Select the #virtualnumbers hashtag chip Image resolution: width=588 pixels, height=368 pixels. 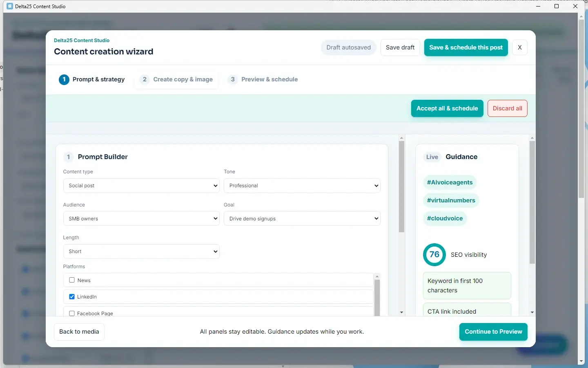click(x=451, y=200)
